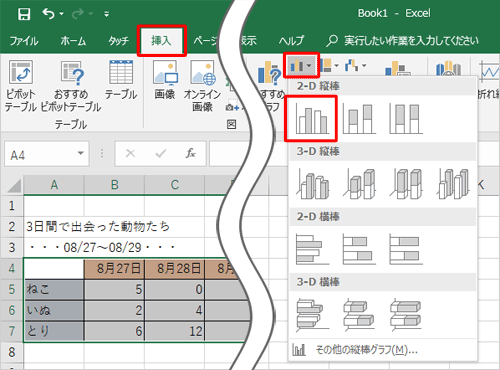Select column C header
The image size is (500, 370).
(x=175, y=185)
